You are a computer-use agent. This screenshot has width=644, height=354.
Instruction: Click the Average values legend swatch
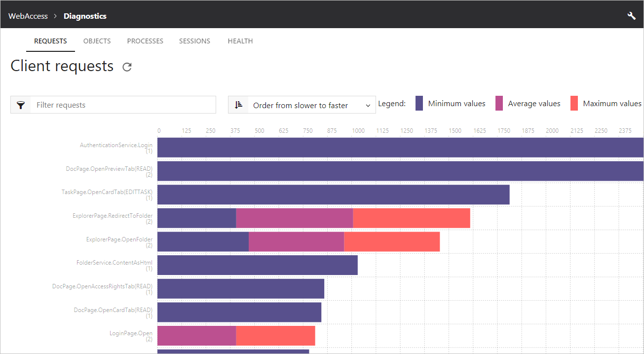click(x=499, y=103)
